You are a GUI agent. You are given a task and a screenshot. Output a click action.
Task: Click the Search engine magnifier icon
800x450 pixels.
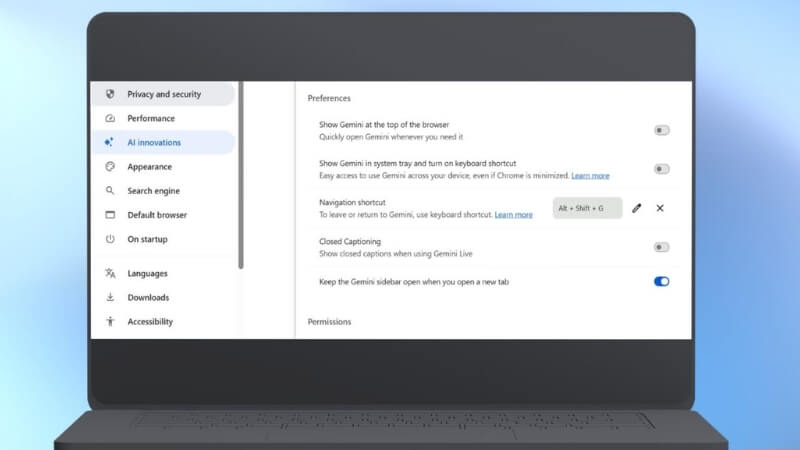tap(110, 190)
